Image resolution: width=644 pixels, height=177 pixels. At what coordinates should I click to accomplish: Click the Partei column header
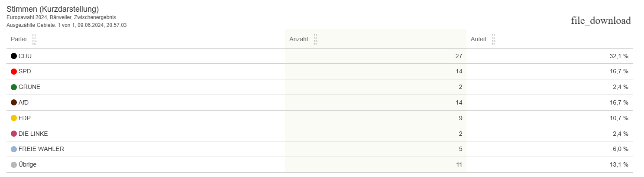19,39
